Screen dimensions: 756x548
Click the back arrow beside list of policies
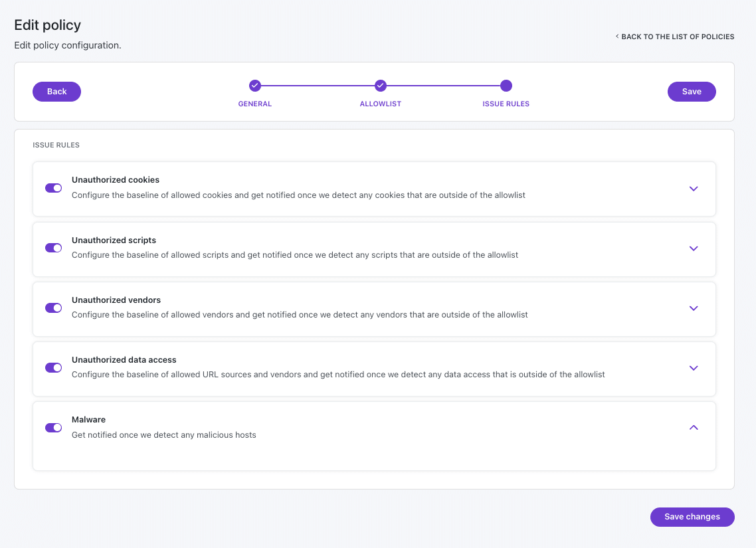(617, 36)
